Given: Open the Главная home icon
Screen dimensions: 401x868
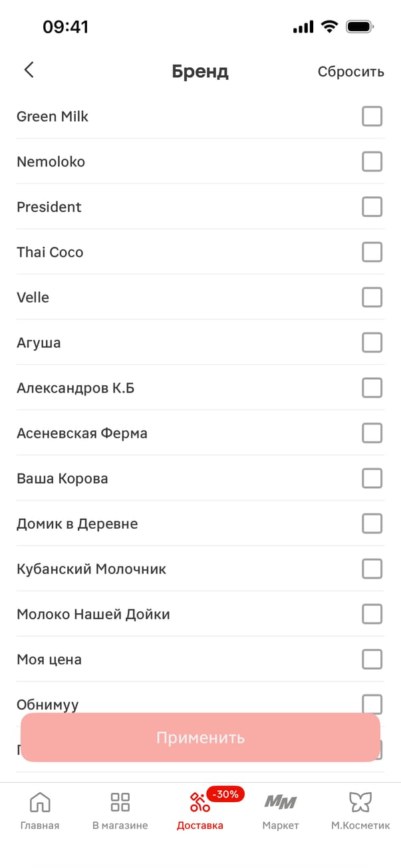Looking at the screenshot, I should tap(40, 802).
